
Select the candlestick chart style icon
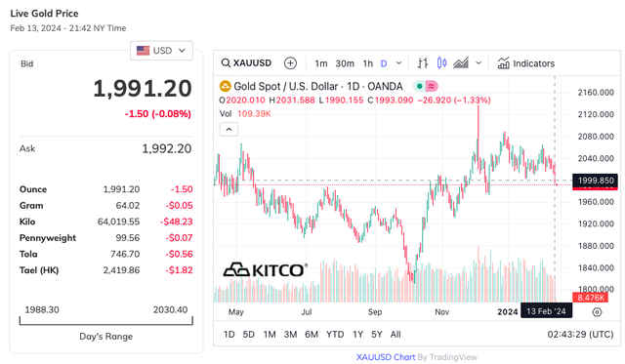[x=441, y=62]
